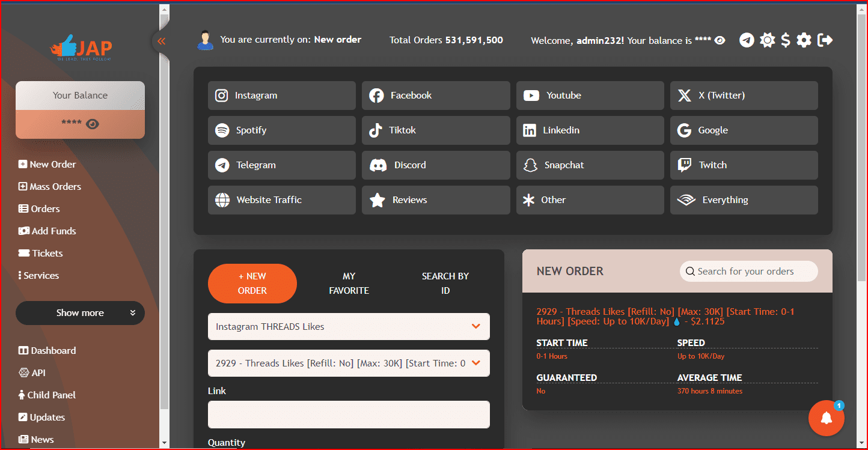Expand the Show more sidebar section

80,313
